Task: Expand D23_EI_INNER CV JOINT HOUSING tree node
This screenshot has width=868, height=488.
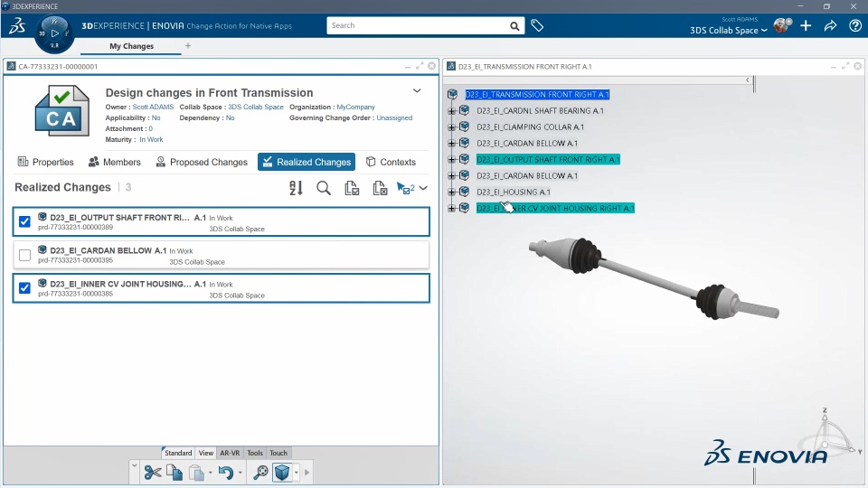Action: (452, 209)
